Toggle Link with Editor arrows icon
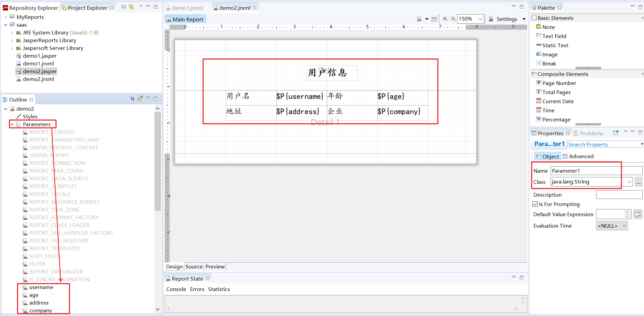Image resolution: width=644 pixels, height=316 pixels. coord(131,7)
